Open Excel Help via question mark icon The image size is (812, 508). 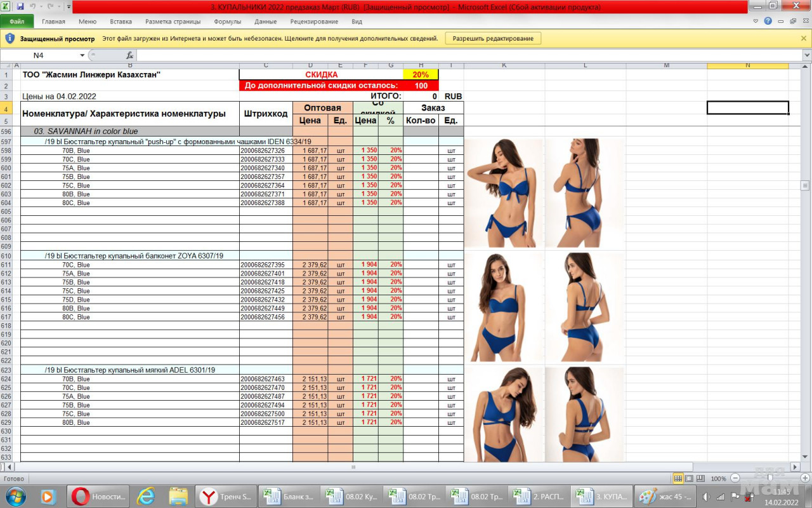point(768,21)
